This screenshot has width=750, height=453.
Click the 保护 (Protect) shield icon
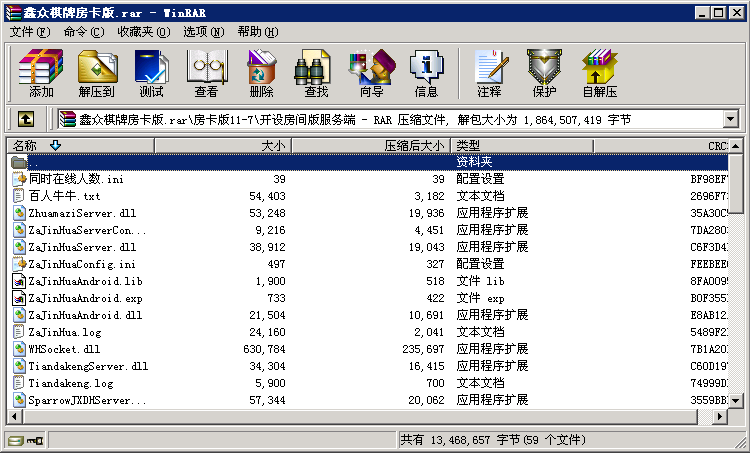pyautogui.click(x=544, y=74)
